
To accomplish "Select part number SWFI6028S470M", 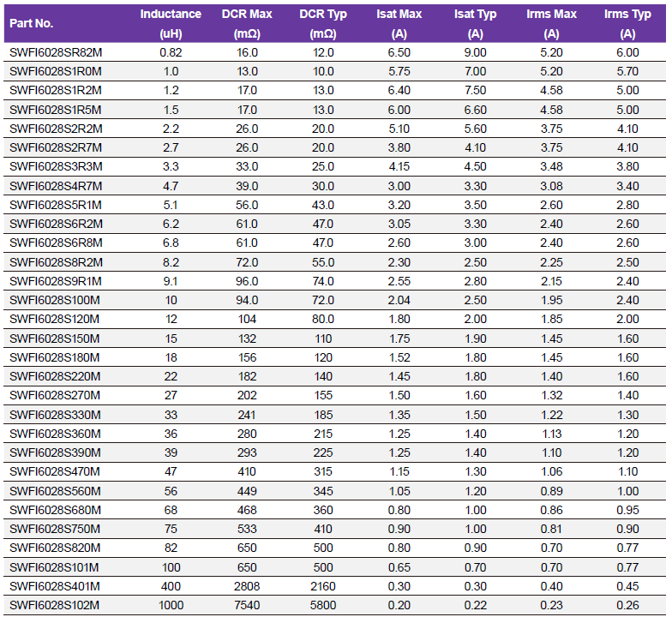I will pos(55,472).
